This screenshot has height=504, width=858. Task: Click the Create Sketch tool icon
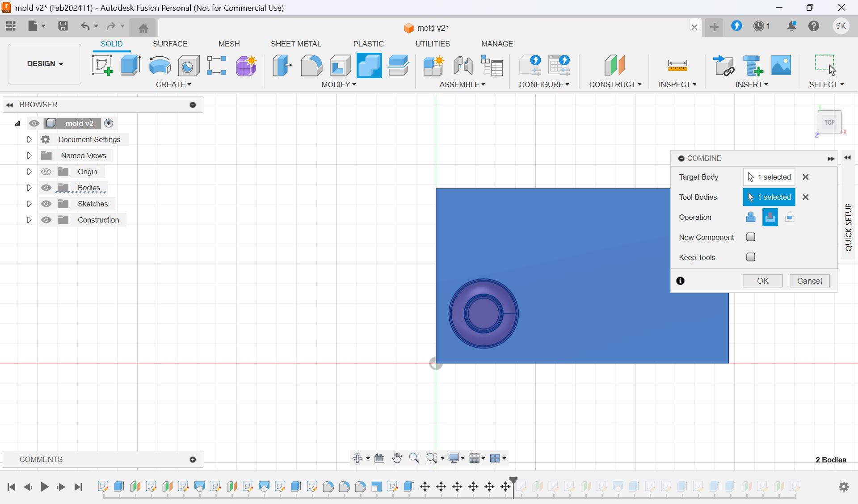click(x=102, y=65)
